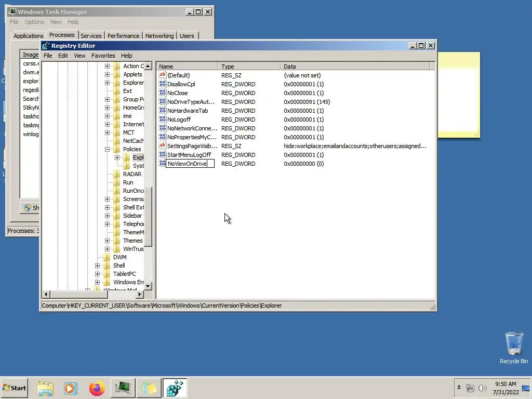The width and height of the screenshot is (532, 399).
Task: Open the Recycle Bin desktop icon
Action: pos(514,348)
